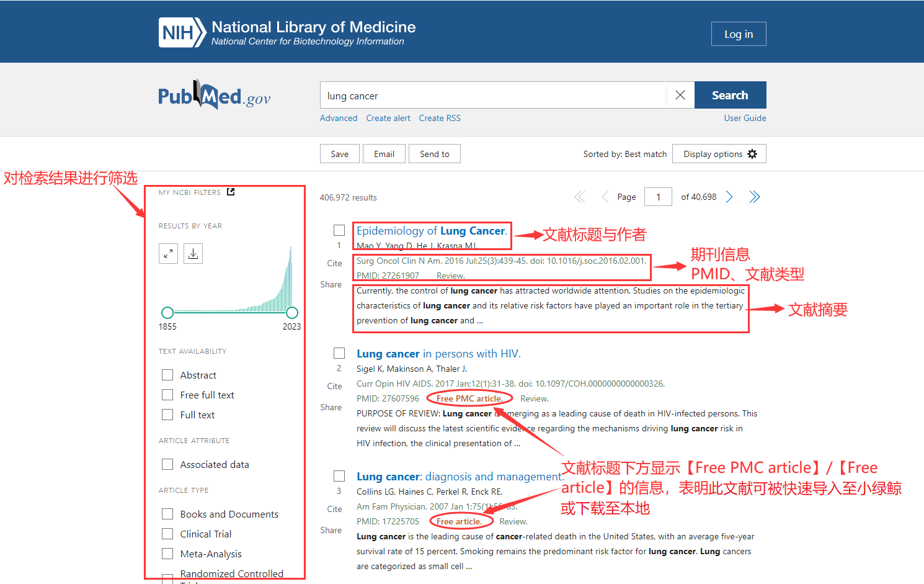Enable the Free full text filter
The width and height of the screenshot is (924, 584).
167,395
